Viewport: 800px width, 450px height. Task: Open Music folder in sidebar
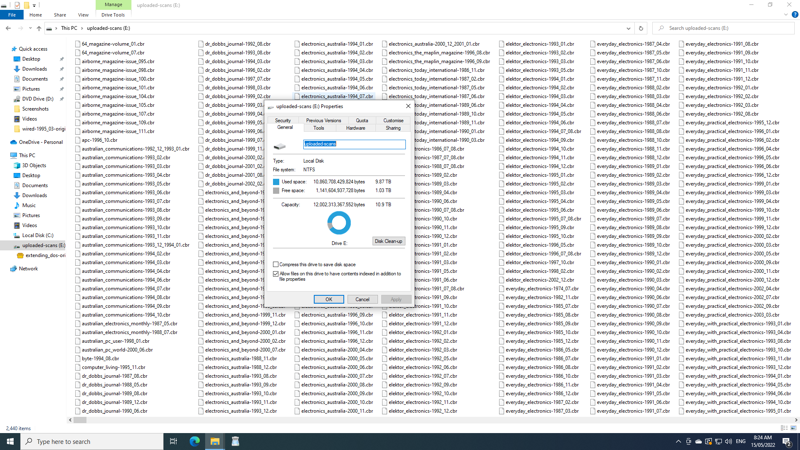tap(29, 205)
